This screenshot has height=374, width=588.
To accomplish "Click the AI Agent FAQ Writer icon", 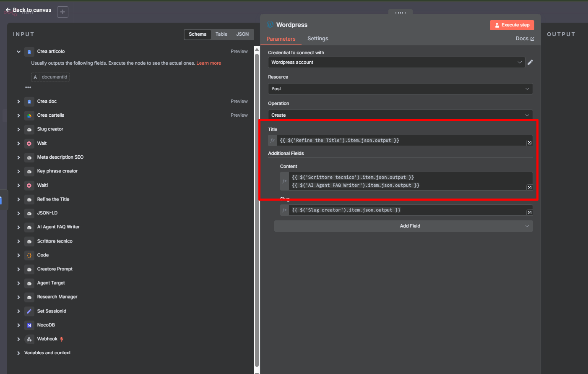I will pos(29,227).
